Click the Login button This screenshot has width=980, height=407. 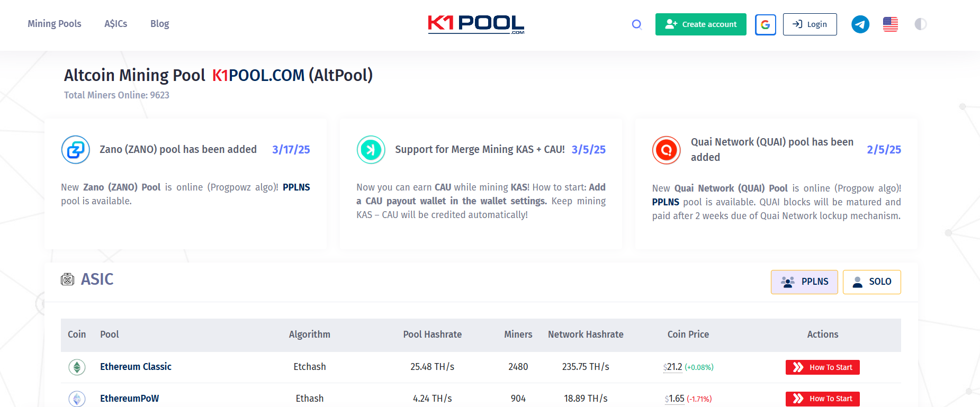click(x=810, y=24)
